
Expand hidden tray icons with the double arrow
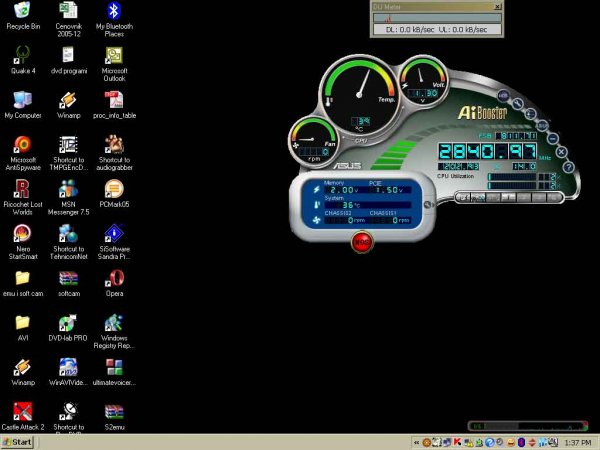click(416, 442)
